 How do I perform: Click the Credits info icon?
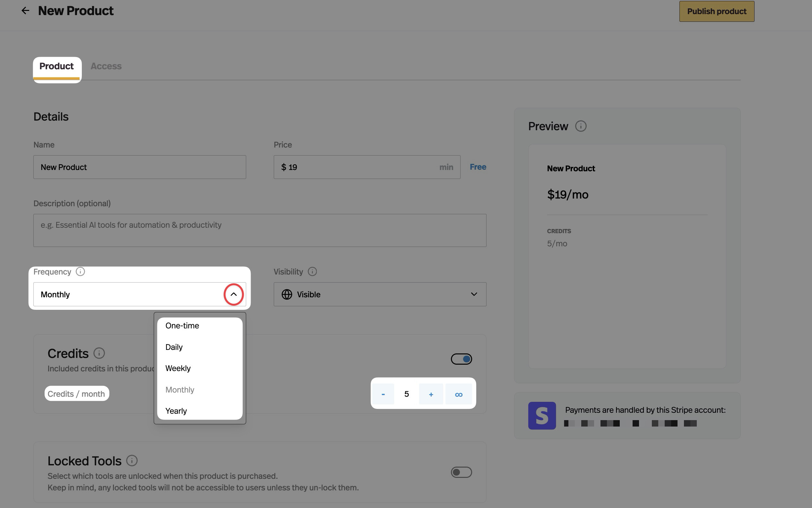point(99,353)
